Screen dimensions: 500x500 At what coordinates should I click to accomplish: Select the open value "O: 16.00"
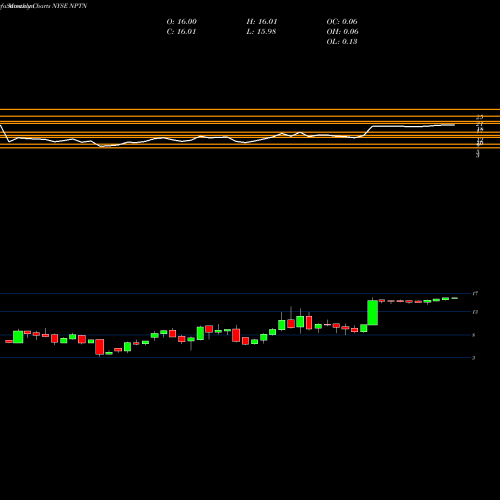tap(182, 22)
